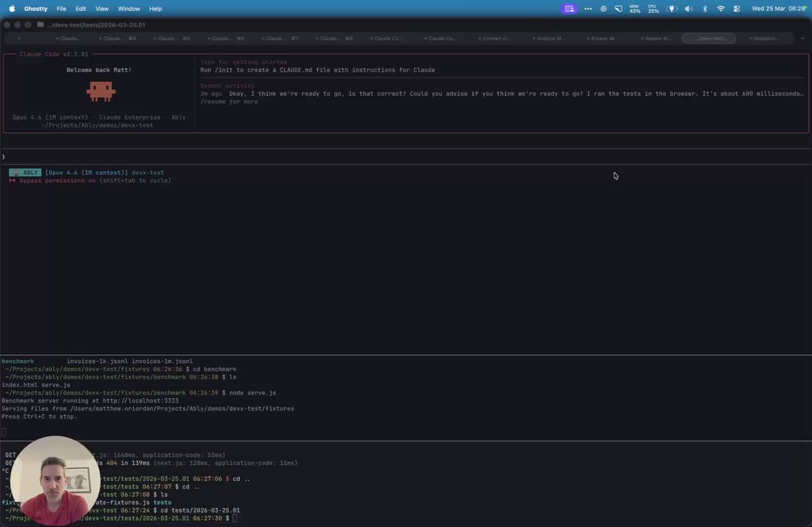
Task: Click the folder icon in window title
Action: (40, 24)
